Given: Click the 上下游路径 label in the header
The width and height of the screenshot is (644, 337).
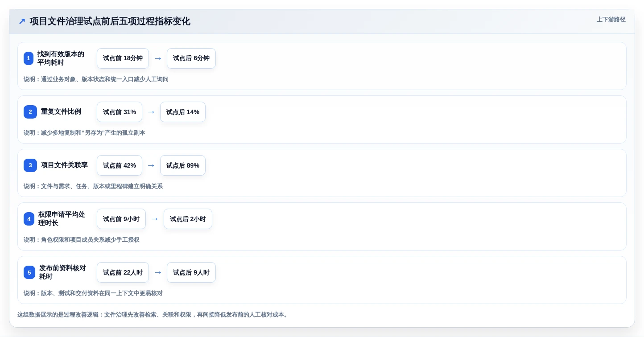Looking at the screenshot, I should (611, 20).
